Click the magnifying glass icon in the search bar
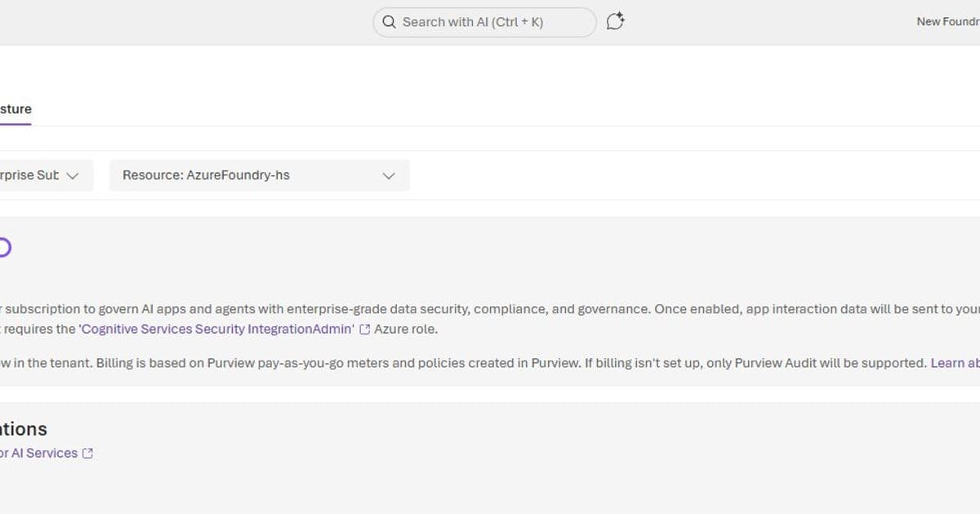 tap(390, 22)
